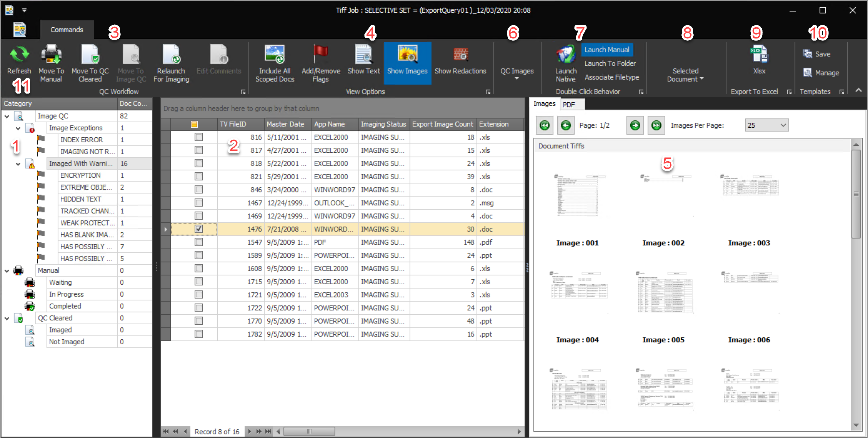The height and width of the screenshot is (438, 868).
Task: Click Relaunch For Imaging icon
Action: pyautogui.click(x=171, y=54)
